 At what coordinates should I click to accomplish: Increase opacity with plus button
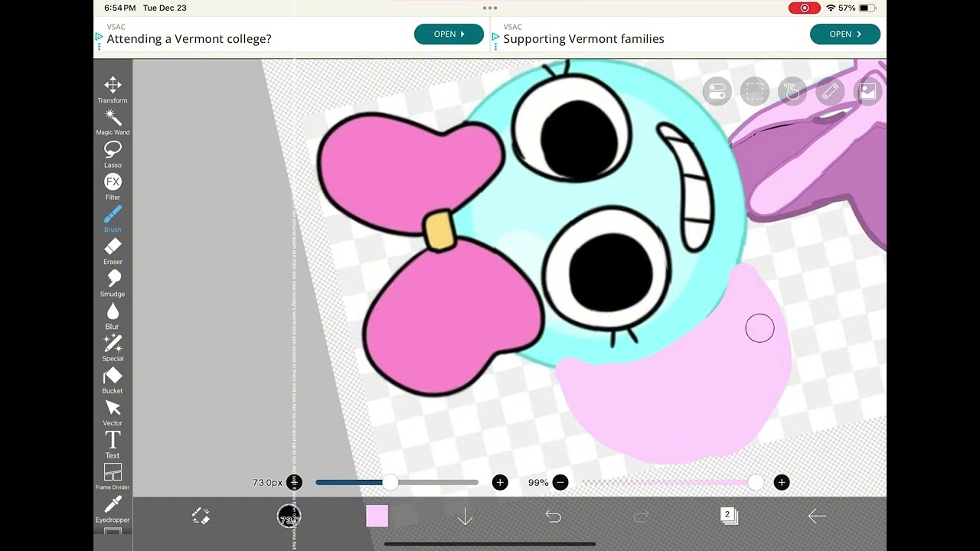[782, 482]
